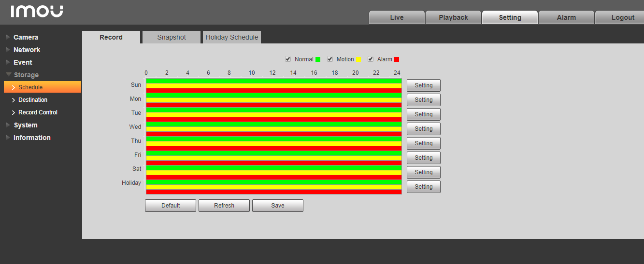Click the green Normal color swatch
Image resolution: width=644 pixels, height=264 pixels.
(x=318, y=59)
